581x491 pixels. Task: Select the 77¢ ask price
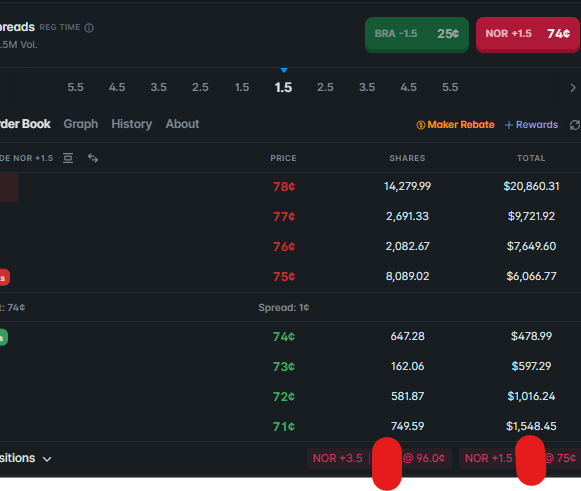(x=284, y=216)
